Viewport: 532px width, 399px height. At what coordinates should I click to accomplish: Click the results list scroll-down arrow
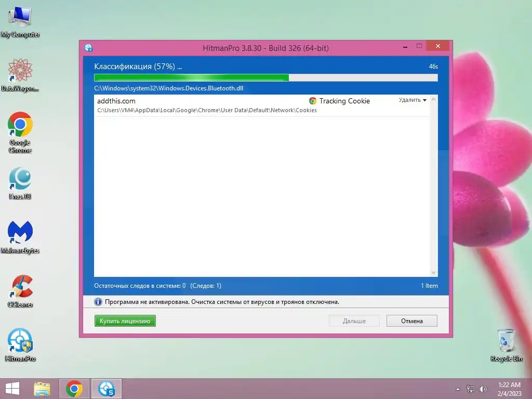coord(433,272)
